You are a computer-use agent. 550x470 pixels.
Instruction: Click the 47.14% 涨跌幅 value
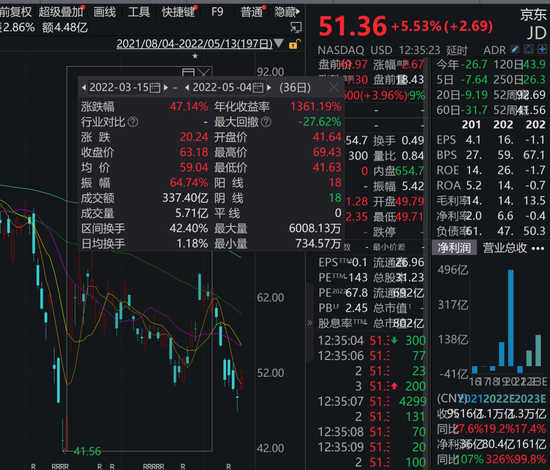click(189, 107)
